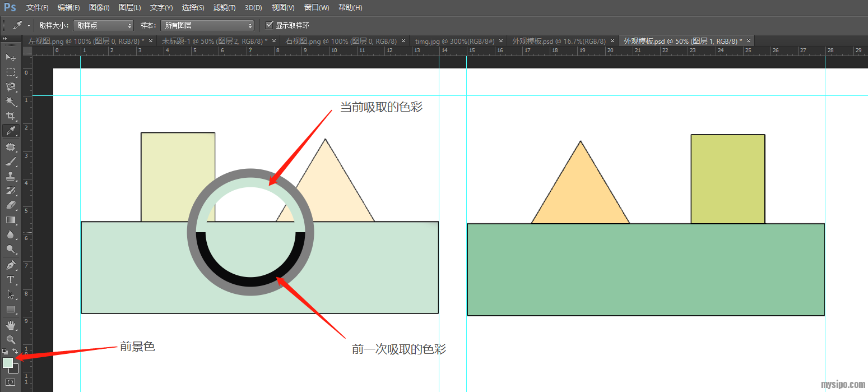Select the Hand tool
Screen dimensions: 868x392
click(x=10, y=325)
